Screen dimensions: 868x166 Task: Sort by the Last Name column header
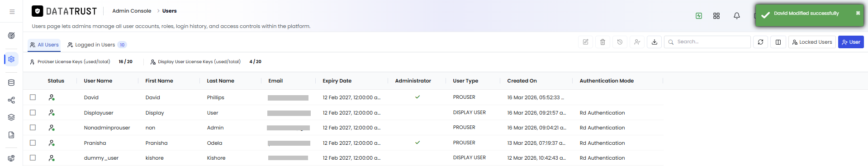[220, 81]
